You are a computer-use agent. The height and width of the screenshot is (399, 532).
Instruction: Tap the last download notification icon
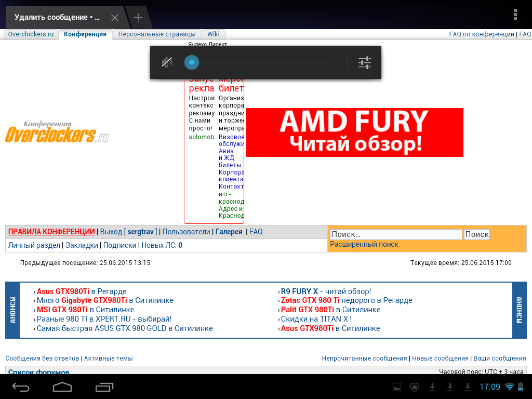pos(468,387)
